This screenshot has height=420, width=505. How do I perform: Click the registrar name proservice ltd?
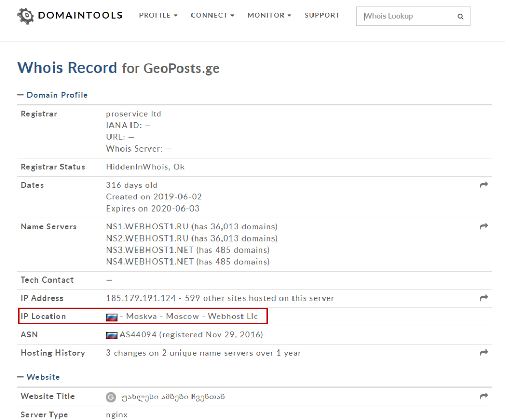click(x=133, y=114)
